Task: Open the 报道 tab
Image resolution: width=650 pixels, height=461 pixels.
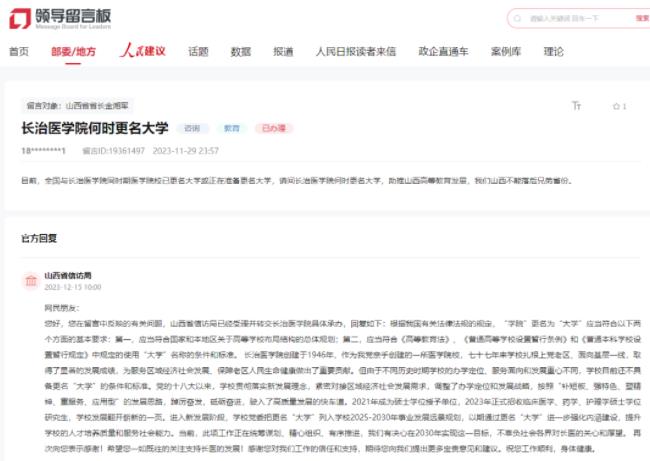Action: tap(283, 51)
